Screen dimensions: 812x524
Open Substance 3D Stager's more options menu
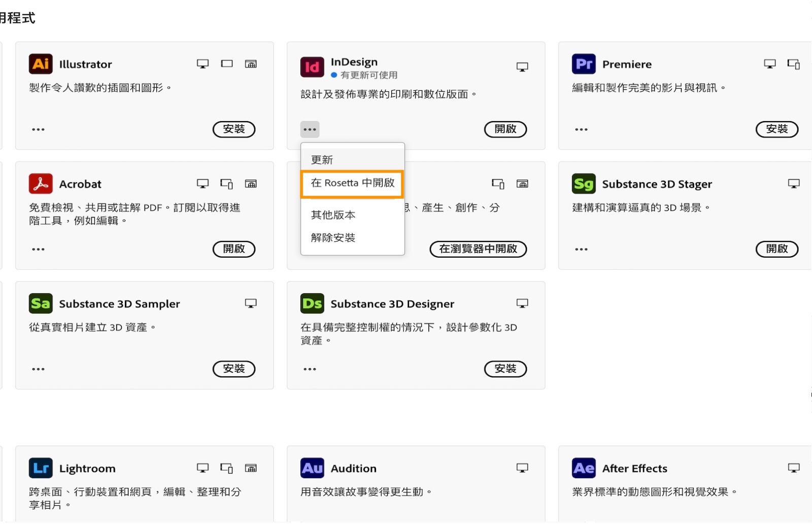581,249
